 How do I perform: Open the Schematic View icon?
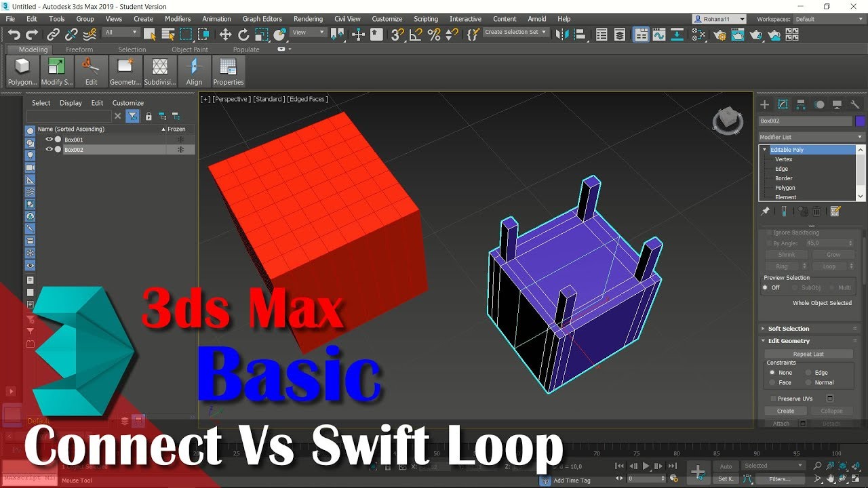coord(677,35)
